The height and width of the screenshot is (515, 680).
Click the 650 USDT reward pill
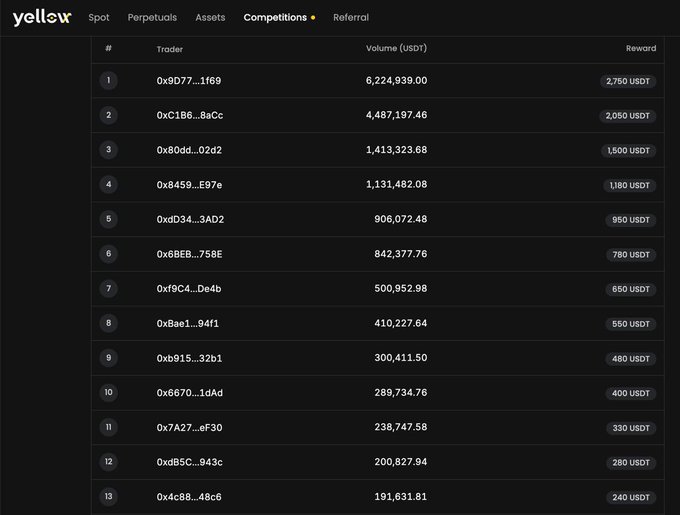click(631, 290)
